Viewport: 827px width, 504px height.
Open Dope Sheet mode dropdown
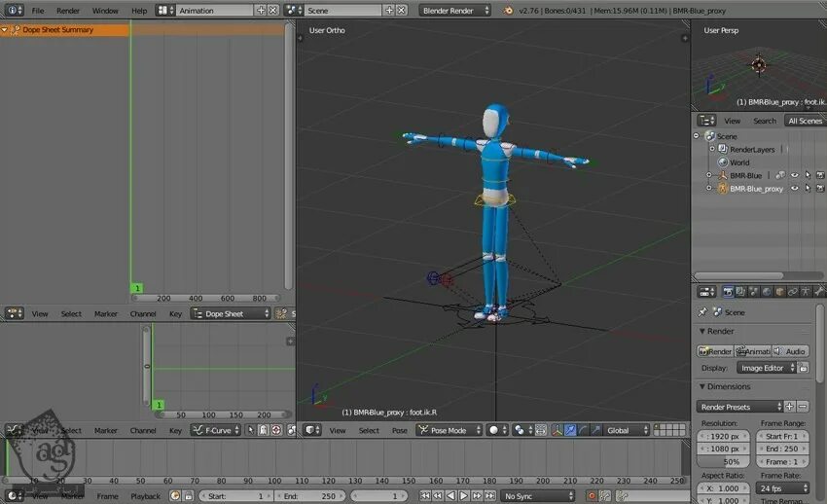click(x=231, y=313)
